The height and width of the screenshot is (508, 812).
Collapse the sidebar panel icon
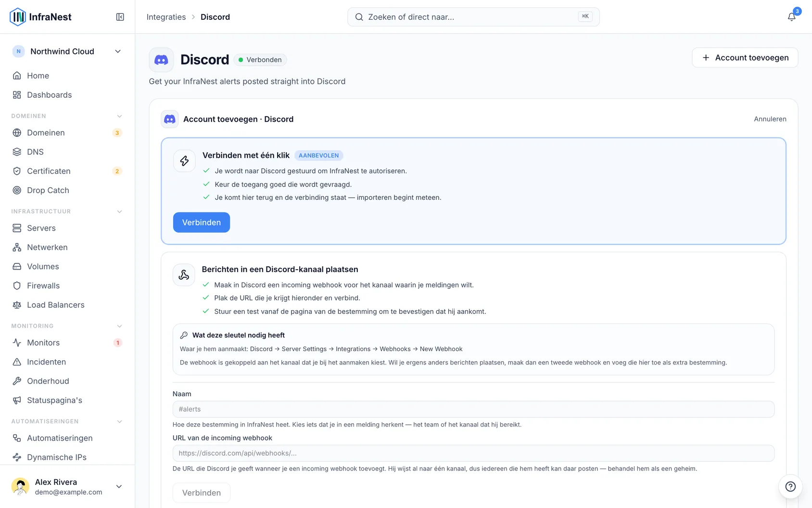(x=120, y=17)
